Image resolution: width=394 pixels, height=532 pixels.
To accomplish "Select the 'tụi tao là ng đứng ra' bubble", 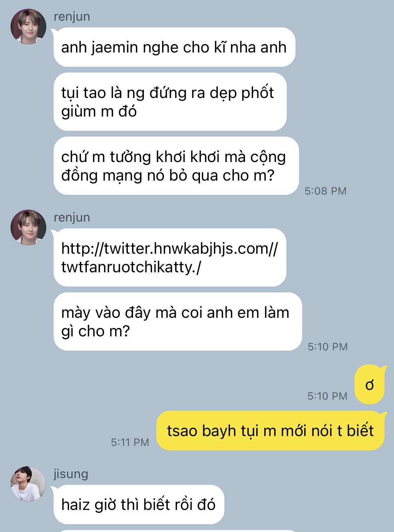I will point(170,102).
